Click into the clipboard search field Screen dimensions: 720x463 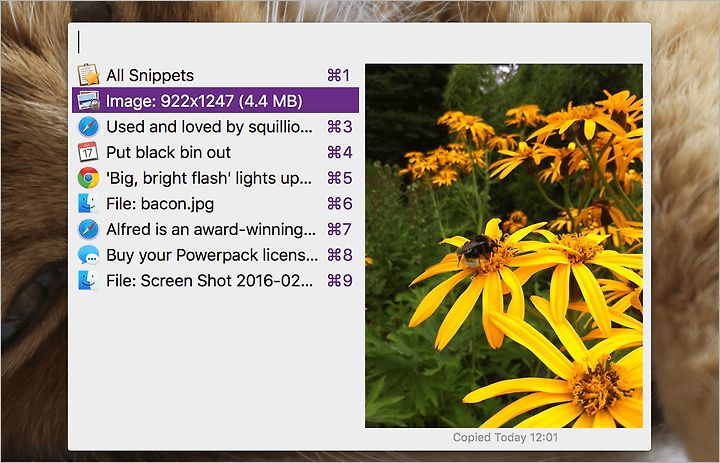click(359, 42)
